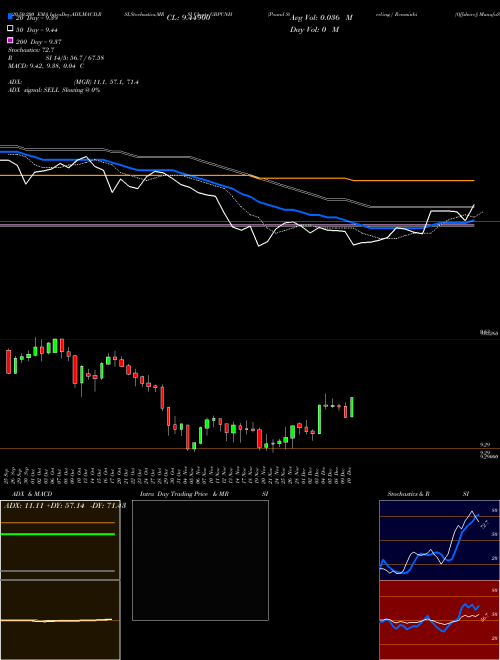Click the red RSI chart panel

tap(439, 620)
